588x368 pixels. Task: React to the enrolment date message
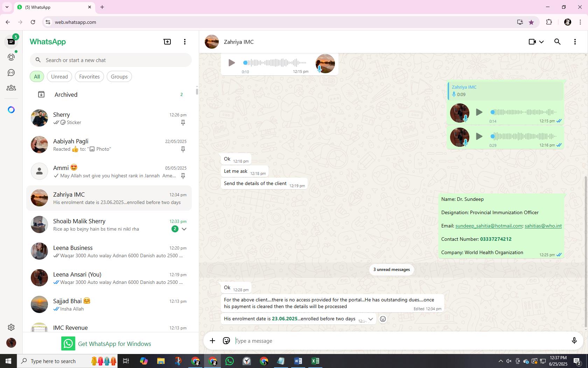(x=383, y=319)
